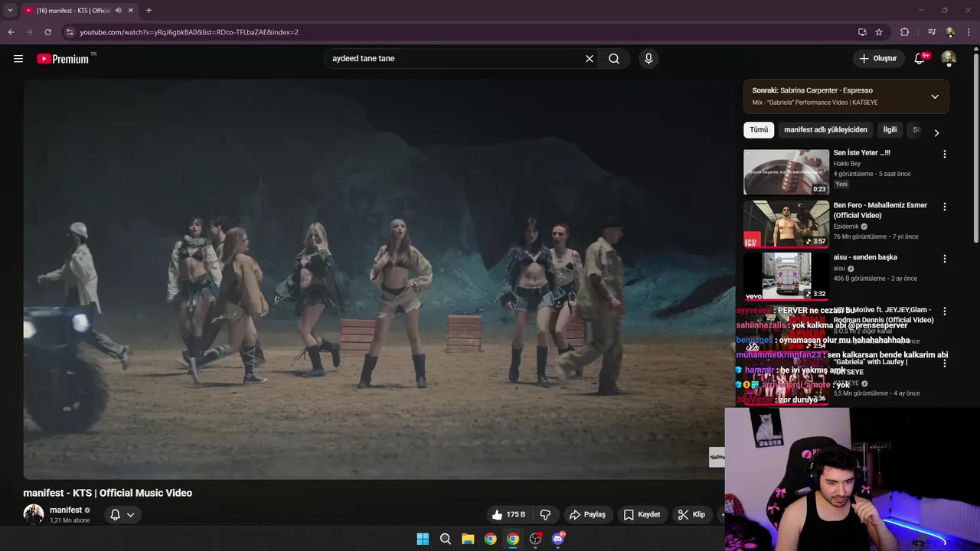This screenshot has width=980, height=551.
Task: Bookmark this page with star icon
Action: (879, 32)
